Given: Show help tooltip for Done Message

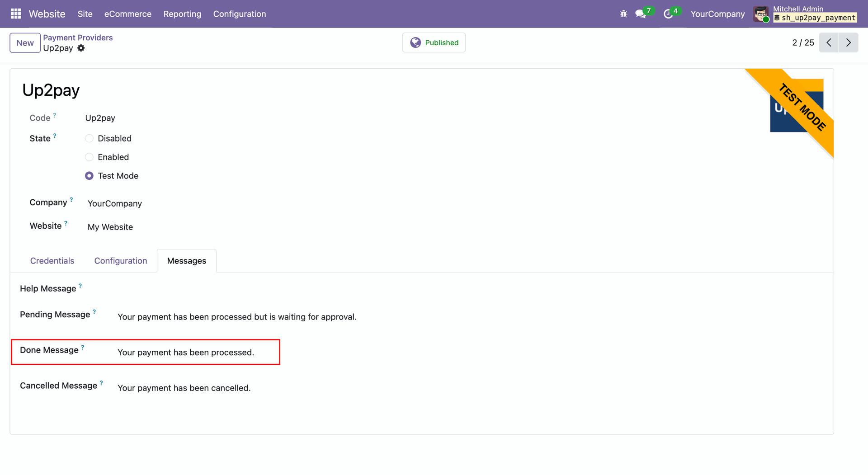Looking at the screenshot, I should coord(83,348).
